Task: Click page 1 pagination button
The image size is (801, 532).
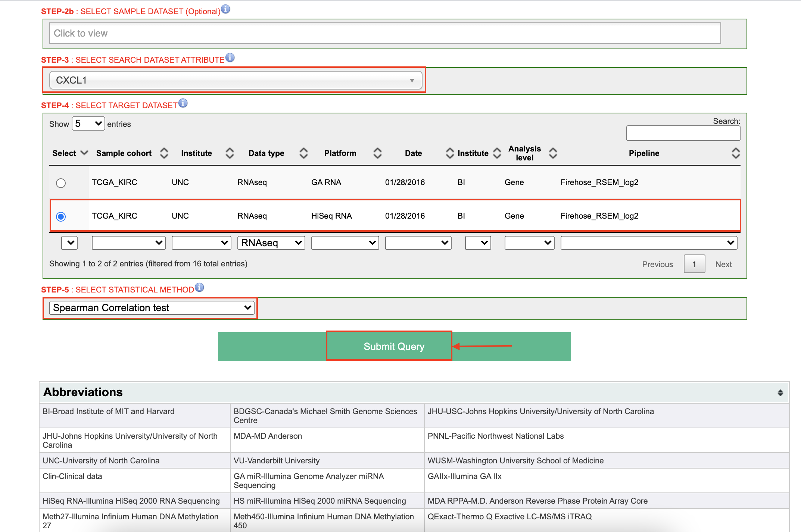Action: [694, 264]
